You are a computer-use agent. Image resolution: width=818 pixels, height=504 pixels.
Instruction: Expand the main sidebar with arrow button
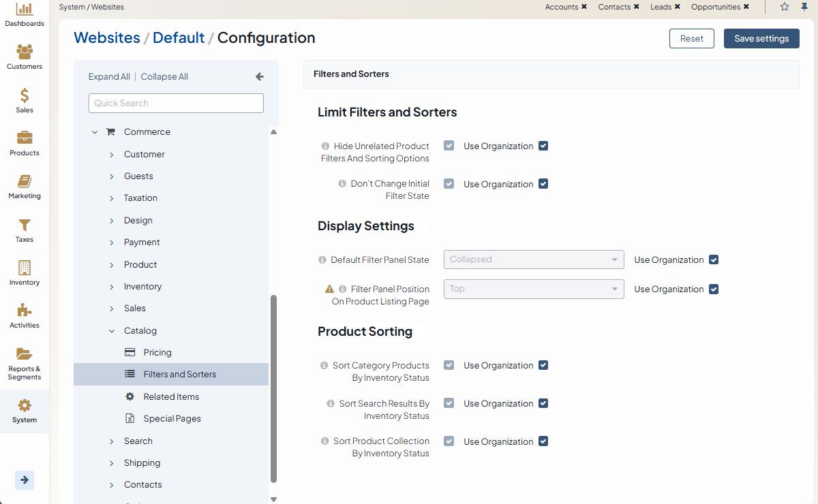(25, 479)
